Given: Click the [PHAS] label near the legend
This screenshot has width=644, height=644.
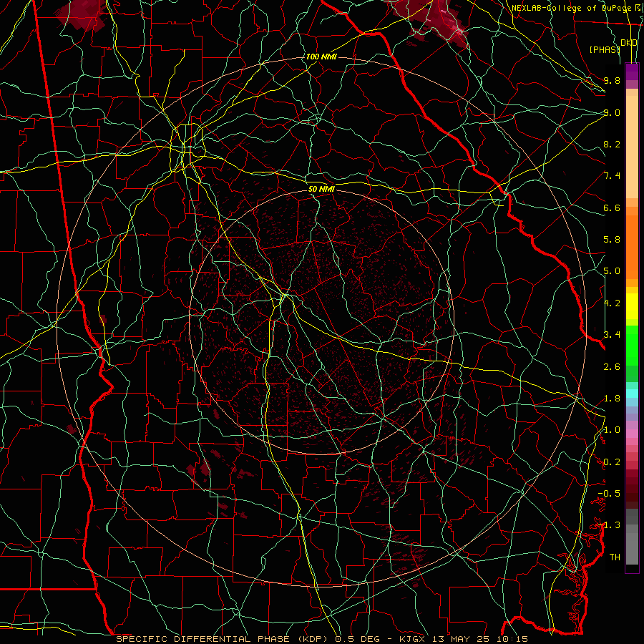Looking at the screenshot, I should coord(605,49).
